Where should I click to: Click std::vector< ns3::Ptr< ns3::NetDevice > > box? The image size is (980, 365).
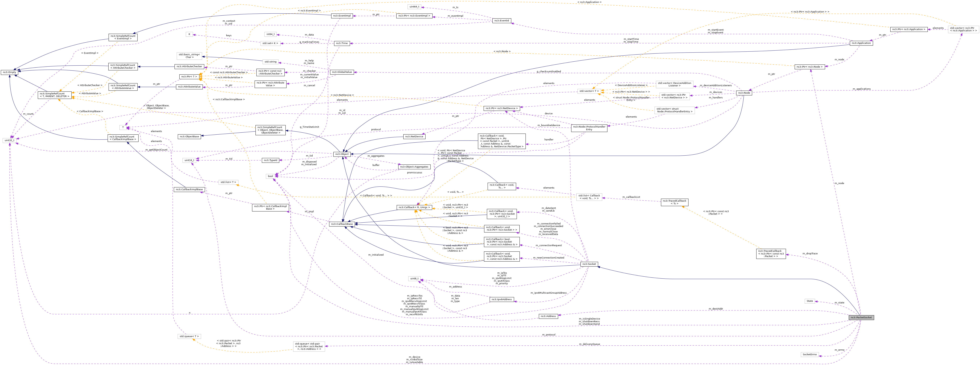point(674,96)
